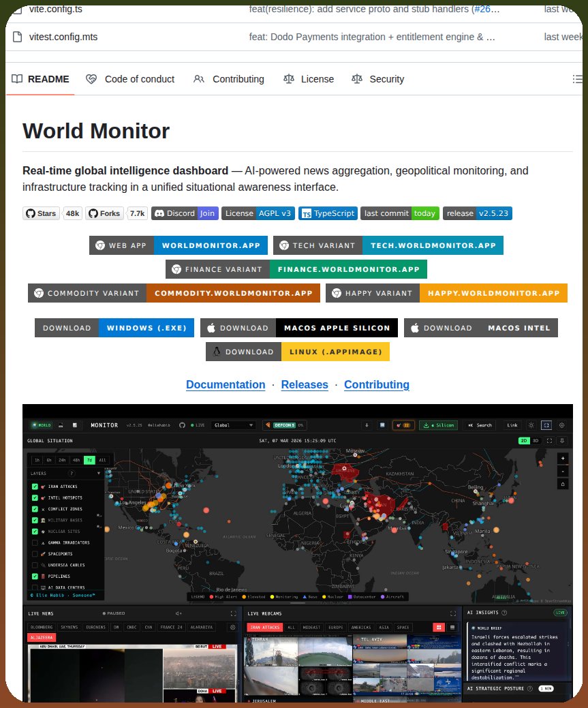Viewport: 588px width, 708px height.
Task: Click the theme sun icon near the top right
Action: (531, 425)
